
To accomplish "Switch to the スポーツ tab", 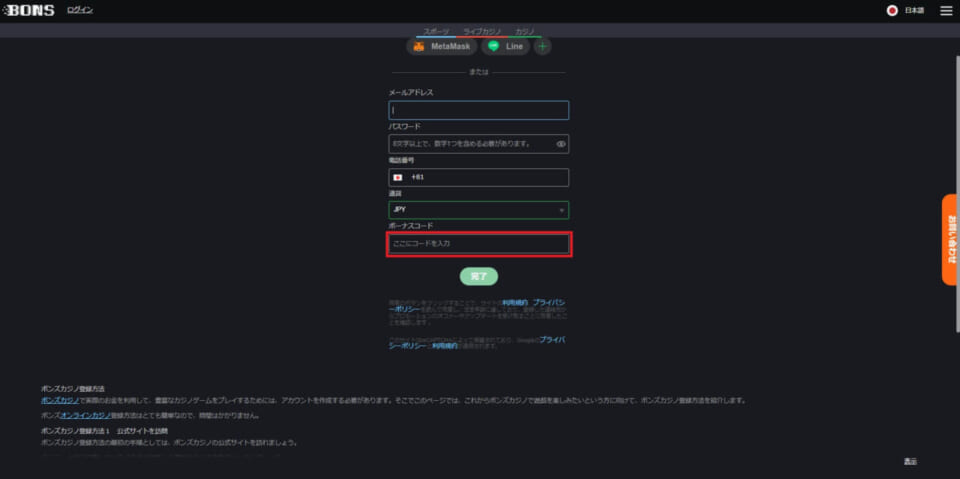I will [436, 31].
